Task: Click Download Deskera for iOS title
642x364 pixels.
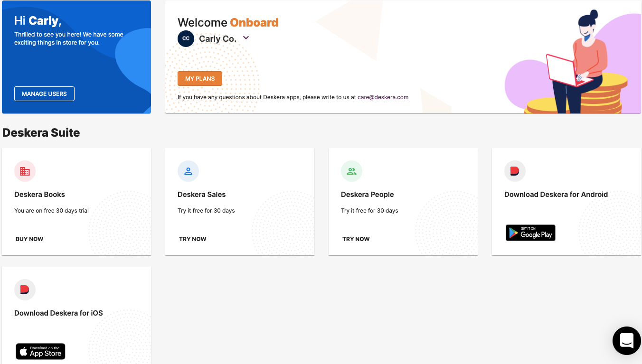Action: [x=58, y=313]
